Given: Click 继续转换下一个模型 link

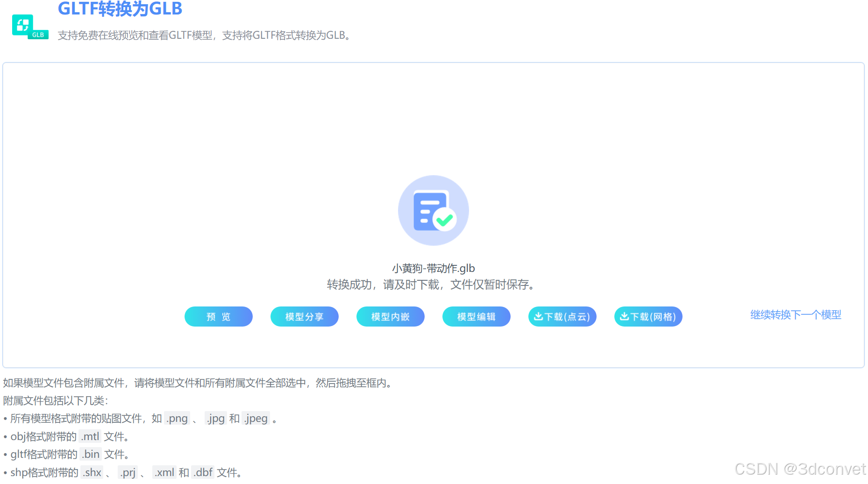Looking at the screenshot, I should point(795,315).
